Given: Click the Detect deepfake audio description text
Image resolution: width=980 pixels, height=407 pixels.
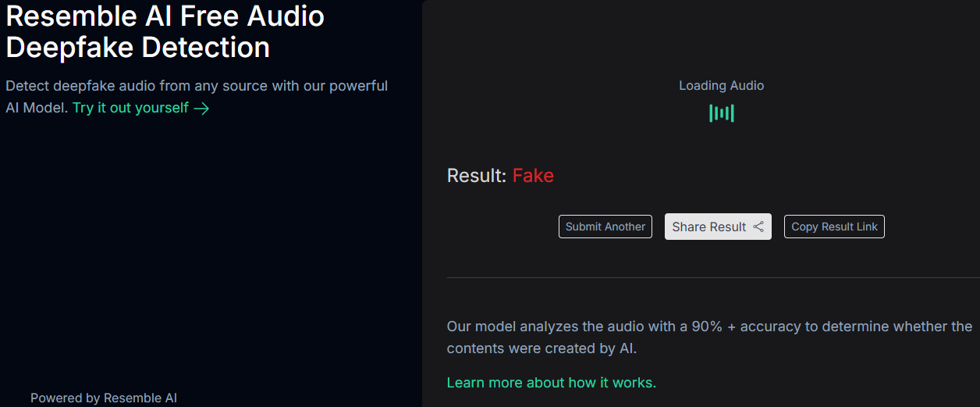Looking at the screenshot, I should pyautogui.click(x=197, y=97).
